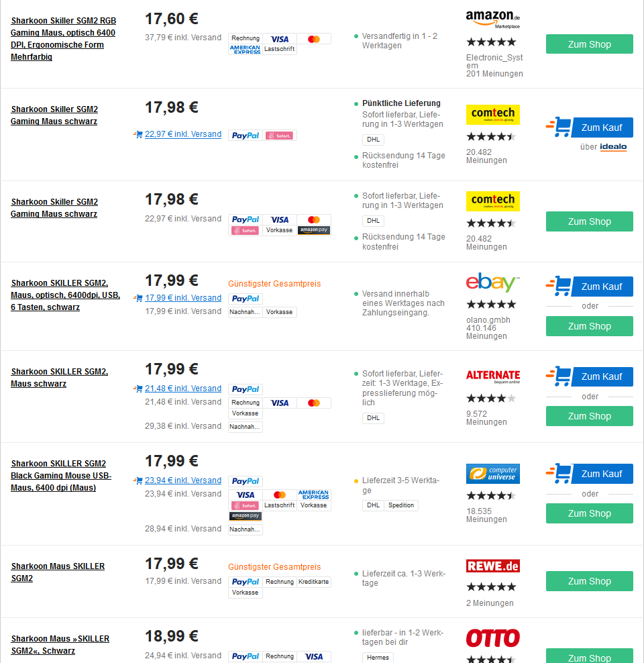
Task: Click the first comtech shop logo
Action: 493,114
